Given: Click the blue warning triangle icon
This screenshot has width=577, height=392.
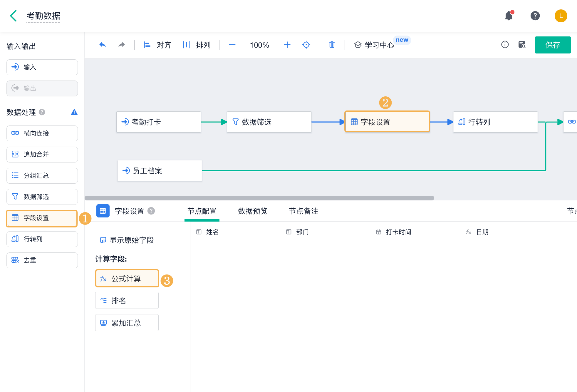Looking at the screenshot, I should pyautogui.click(x=74, y=112).
